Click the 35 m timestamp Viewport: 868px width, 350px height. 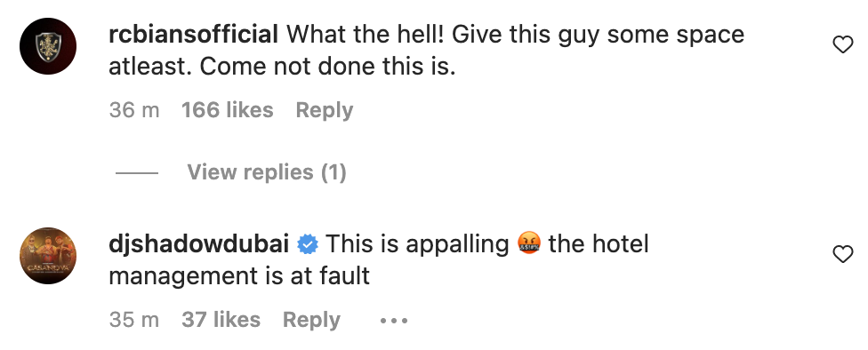134,320
